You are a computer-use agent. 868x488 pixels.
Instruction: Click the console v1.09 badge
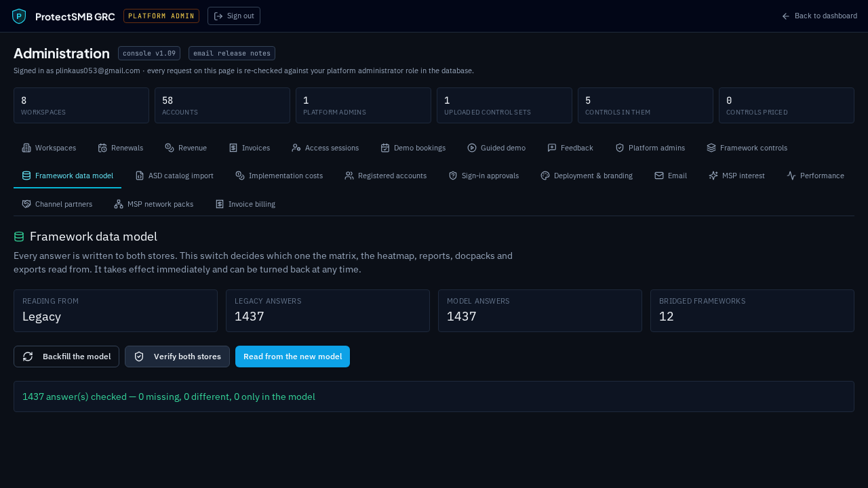[x=149, y=54]
